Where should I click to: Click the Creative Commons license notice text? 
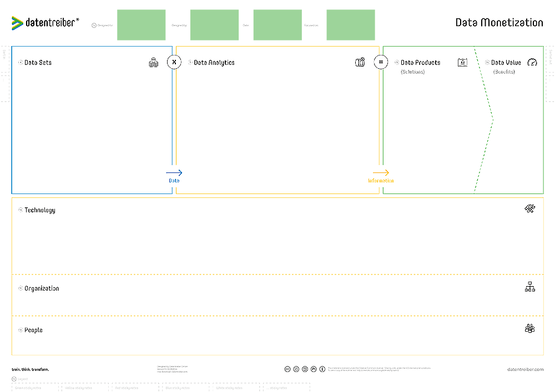pos(379,369)
